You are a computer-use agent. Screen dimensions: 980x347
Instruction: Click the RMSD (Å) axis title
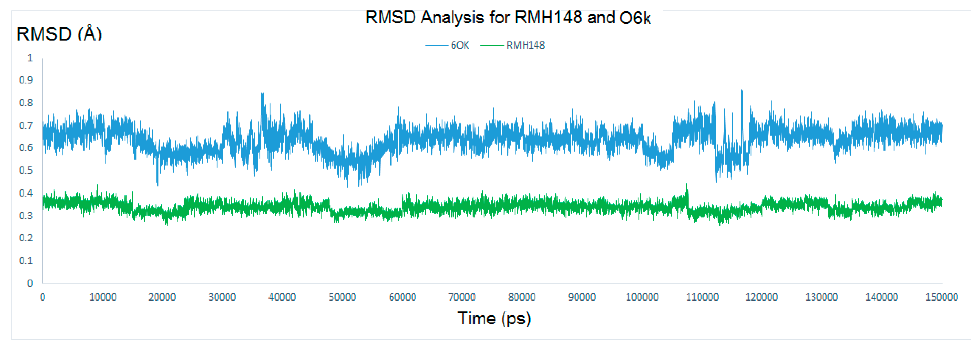click(x=59, y=34)
